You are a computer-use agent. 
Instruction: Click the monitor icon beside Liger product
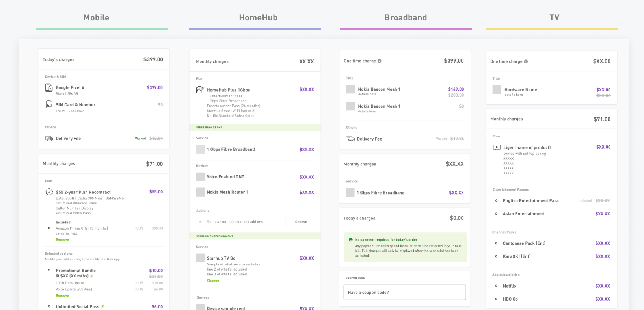497,147
